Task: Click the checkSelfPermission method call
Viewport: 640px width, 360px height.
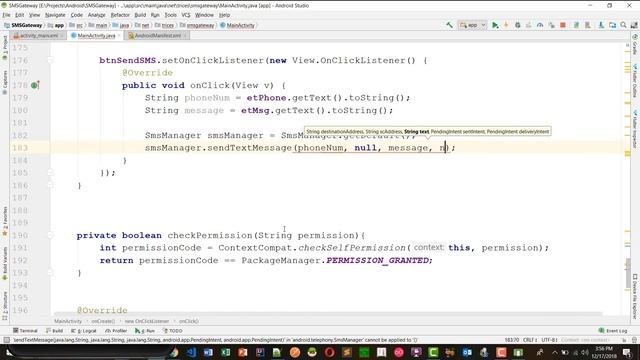Action: (x=352, y=248)
